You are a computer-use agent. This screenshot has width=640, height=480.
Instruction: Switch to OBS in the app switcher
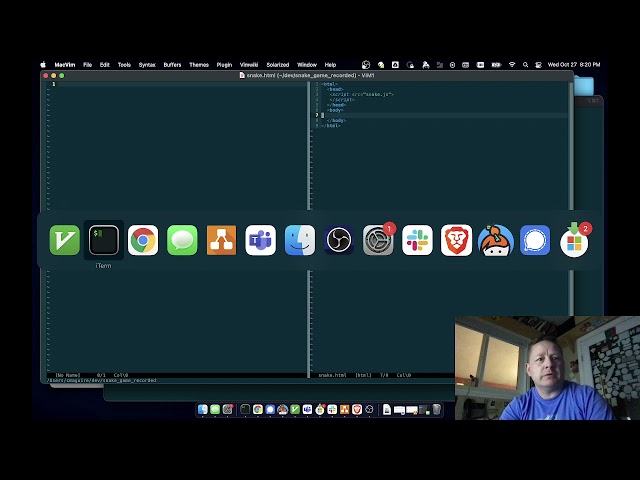(339, 240)
